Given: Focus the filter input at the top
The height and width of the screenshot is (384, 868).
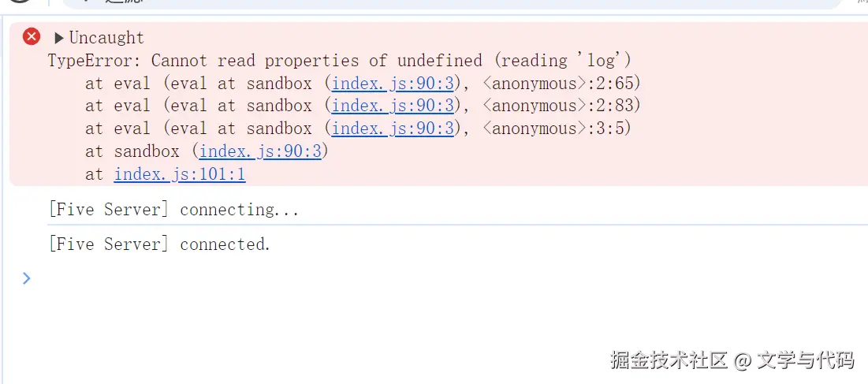Looking at the screenshot, I should 451,3.
